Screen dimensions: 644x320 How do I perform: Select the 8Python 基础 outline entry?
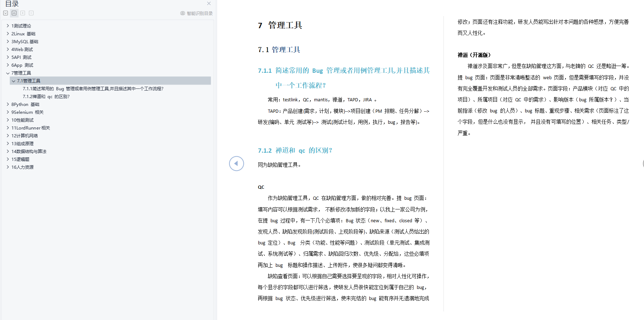(x=25, y=104)
